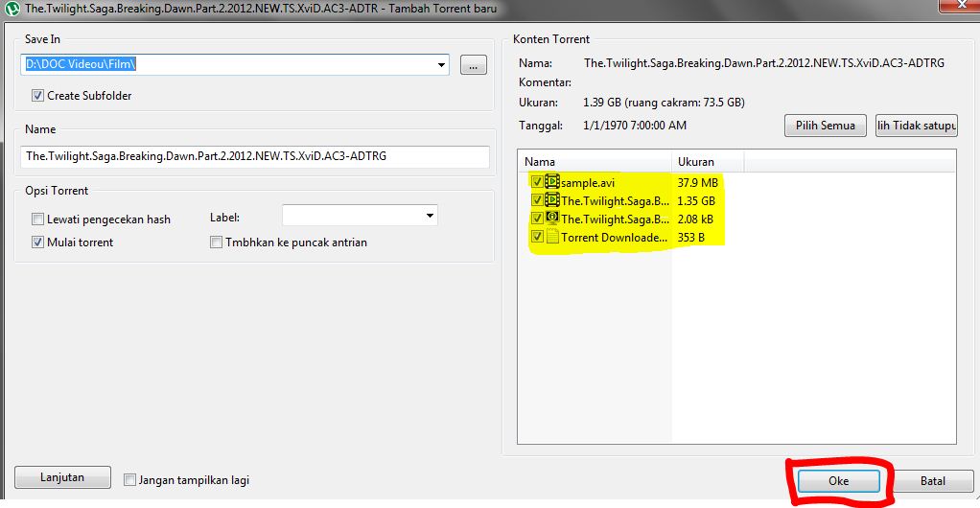Click the 1.35 GB movie file icon
The height and width of the screenshot is (508, 980).
tap(552, 200)
